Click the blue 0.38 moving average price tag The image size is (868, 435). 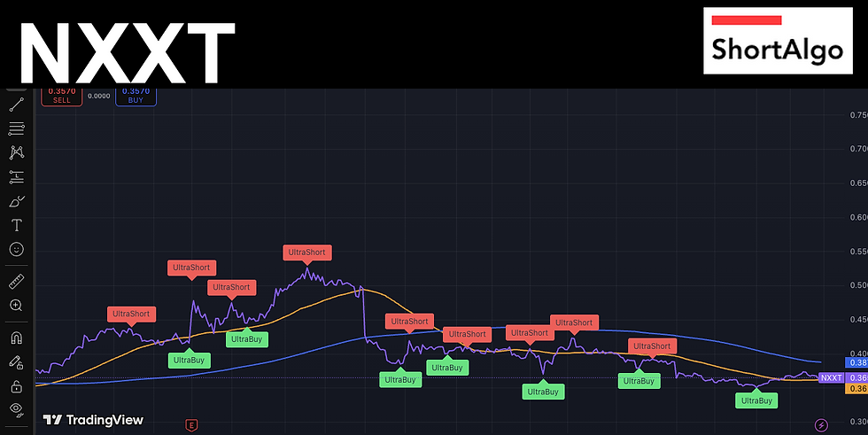[856, 362]
